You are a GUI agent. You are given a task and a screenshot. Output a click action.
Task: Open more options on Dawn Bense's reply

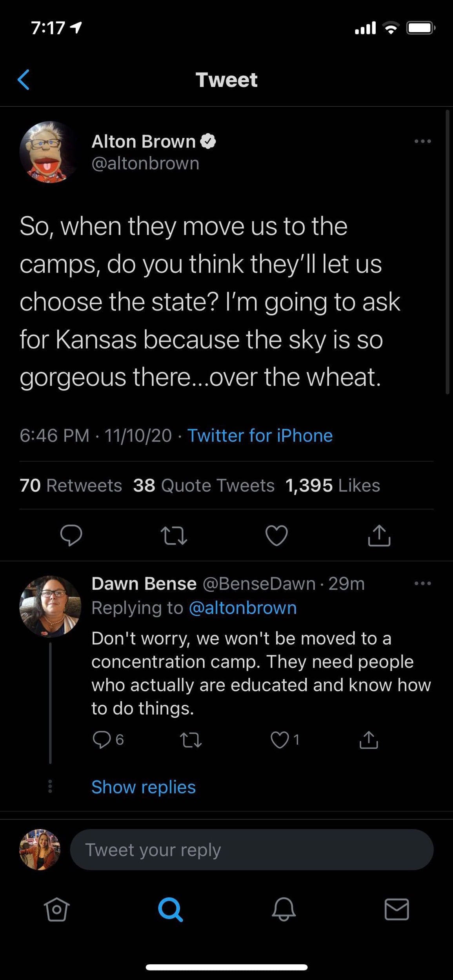[x=422, y=583]
